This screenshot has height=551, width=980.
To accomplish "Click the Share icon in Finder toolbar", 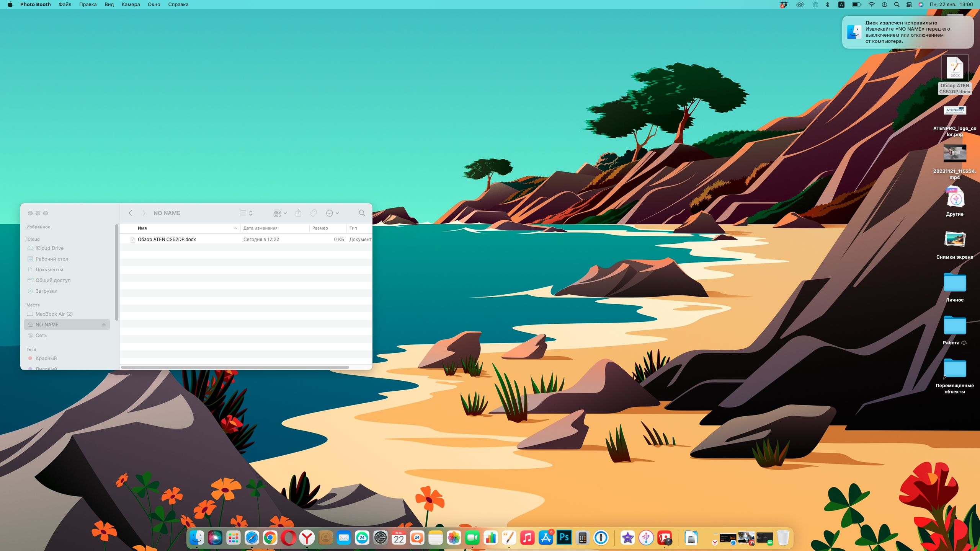I will click(x=298, y=213).
